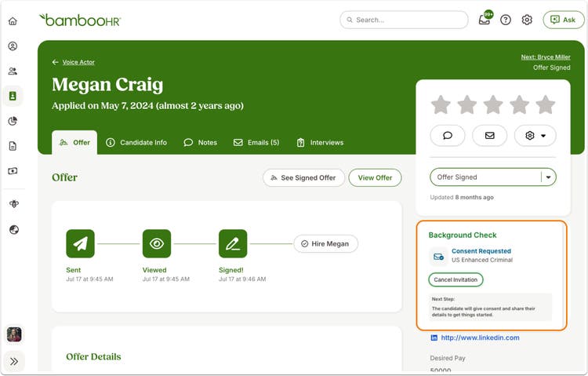The height and width of the screenshot is (376, 588).
Task: Open My Info profile sidebar icon
Action: coord(13,46)
